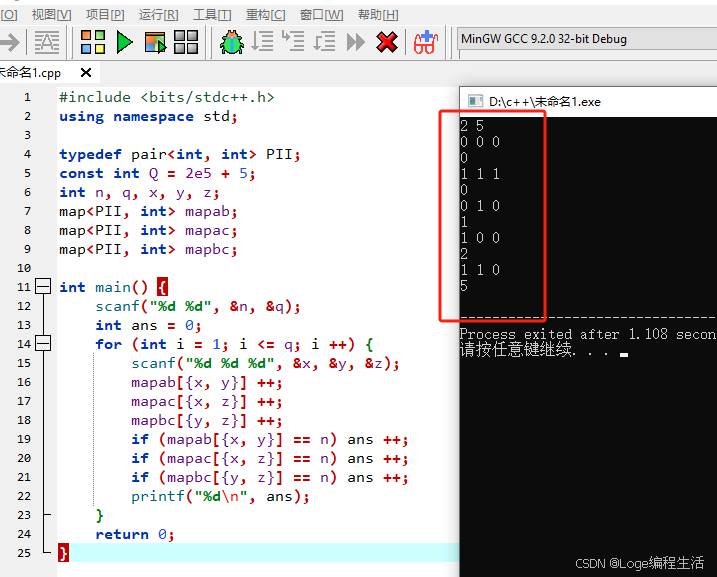Click the reformat code toolbar icon
717x577 pixels.
47,43
